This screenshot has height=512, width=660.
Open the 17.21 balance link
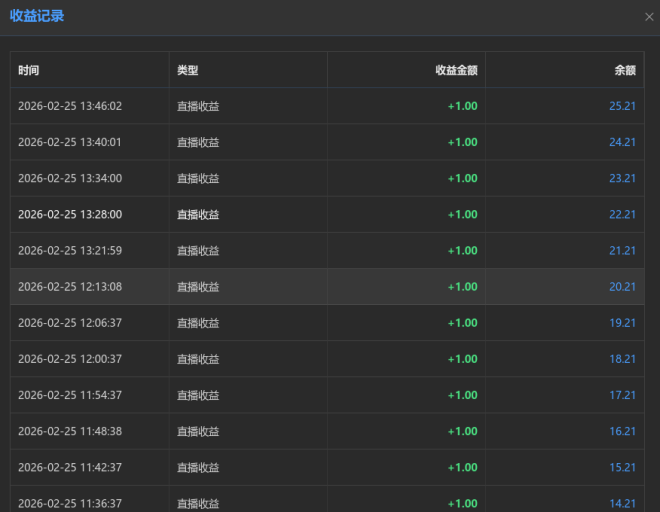point(622,395)
